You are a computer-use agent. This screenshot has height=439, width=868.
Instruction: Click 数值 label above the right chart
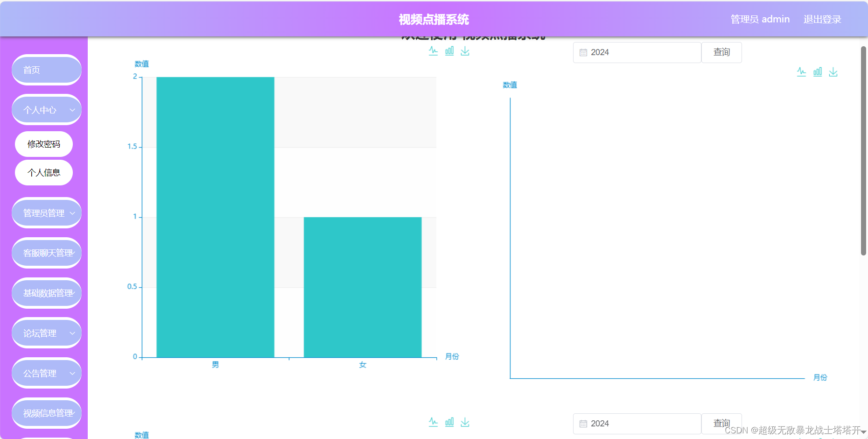[x=510, y=85]
